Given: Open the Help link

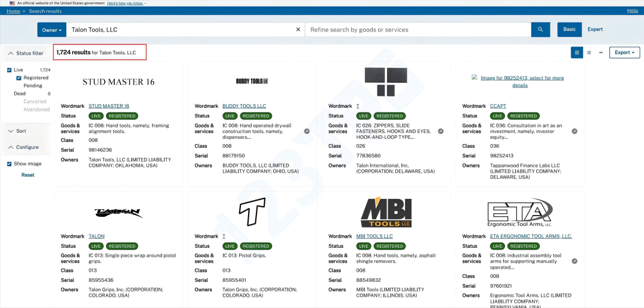Looking at the screenshot, I should pyautogui.click(x=633, y=11).
